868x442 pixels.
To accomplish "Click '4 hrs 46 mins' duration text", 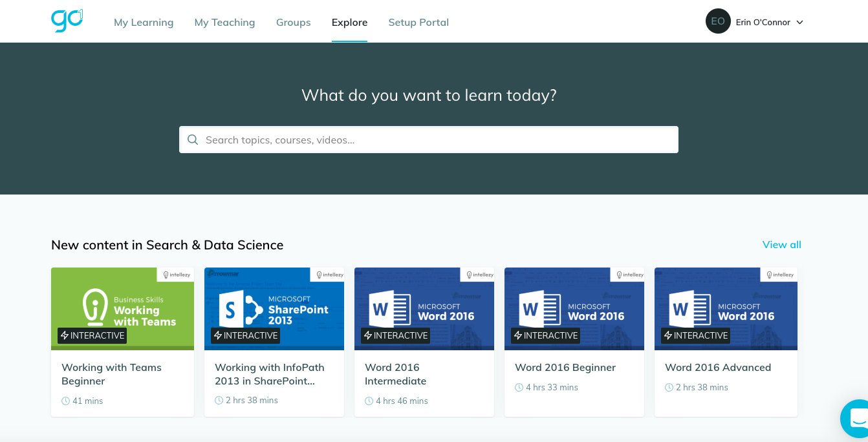I will coord(402,401).
